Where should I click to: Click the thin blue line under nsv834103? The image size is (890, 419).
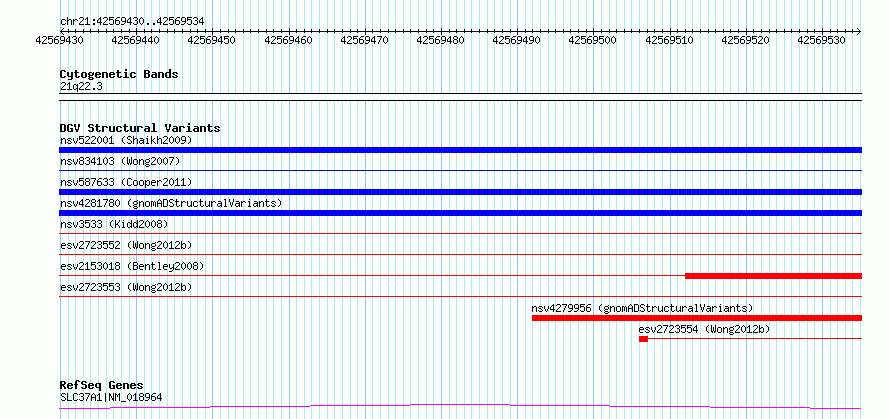pos(460,170)
